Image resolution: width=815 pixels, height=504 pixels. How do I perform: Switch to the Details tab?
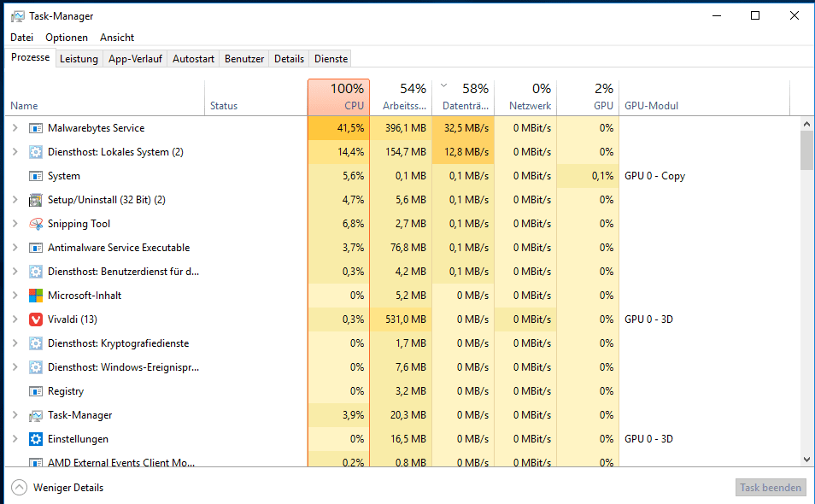point(289,59)
